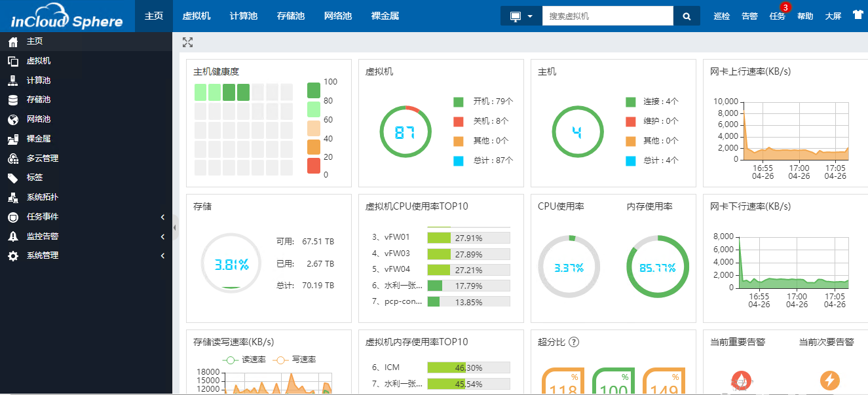868x395 pixels.
Task: Click the skin theme shirt icon
Action: coord(858,15)
